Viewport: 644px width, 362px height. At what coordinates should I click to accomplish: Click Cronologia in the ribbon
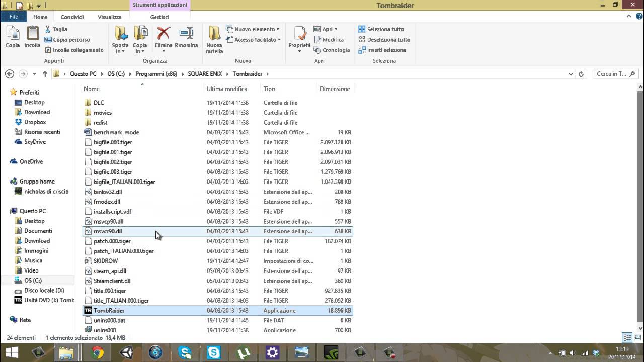[x=332, y=50]
